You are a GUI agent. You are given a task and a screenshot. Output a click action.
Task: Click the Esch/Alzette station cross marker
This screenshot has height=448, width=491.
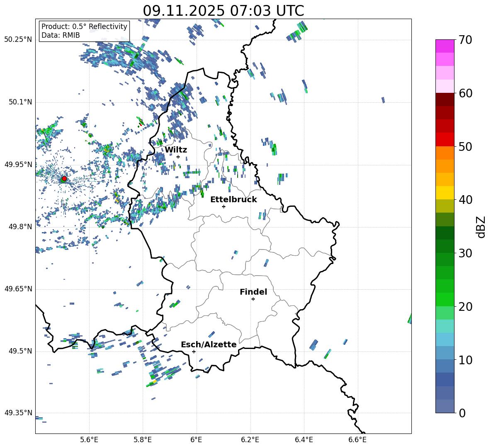click(194, 351)
